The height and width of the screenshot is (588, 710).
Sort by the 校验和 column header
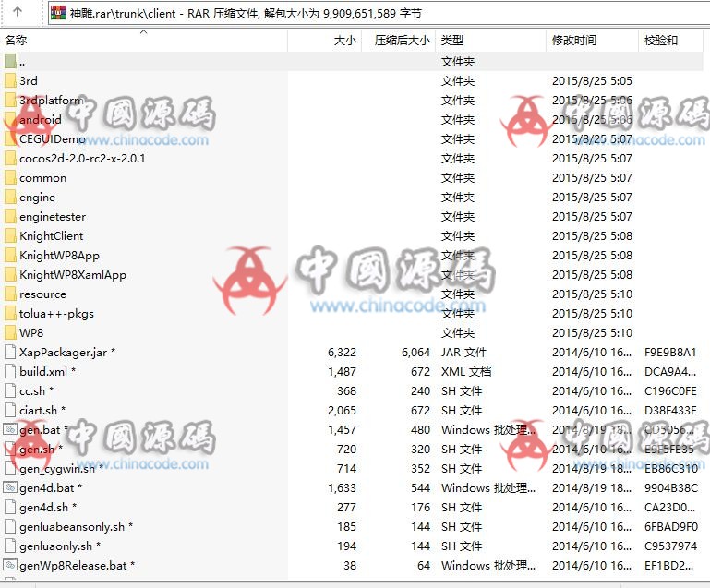[671, 41]
